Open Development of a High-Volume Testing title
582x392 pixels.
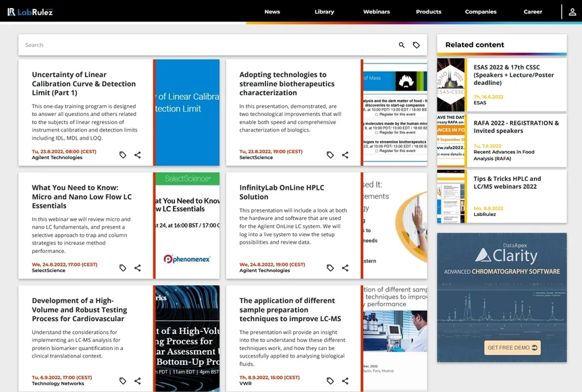[79, 310]
